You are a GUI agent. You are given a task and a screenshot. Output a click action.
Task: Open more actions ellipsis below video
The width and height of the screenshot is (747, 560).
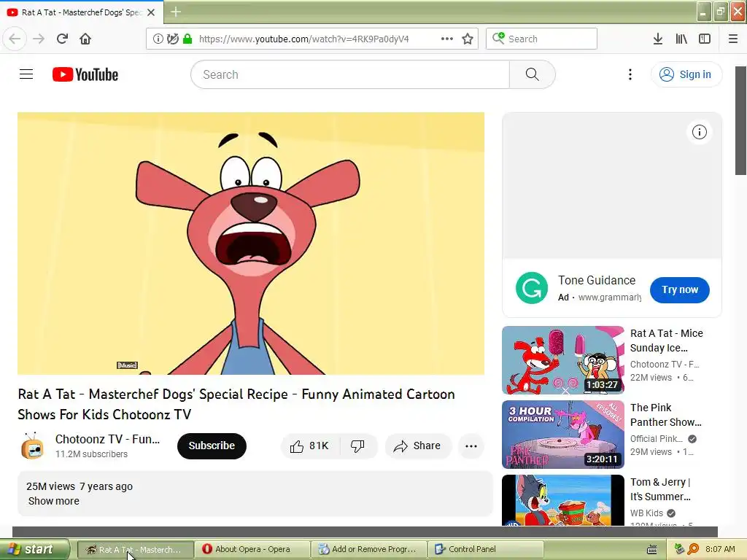tap(471, 446)
